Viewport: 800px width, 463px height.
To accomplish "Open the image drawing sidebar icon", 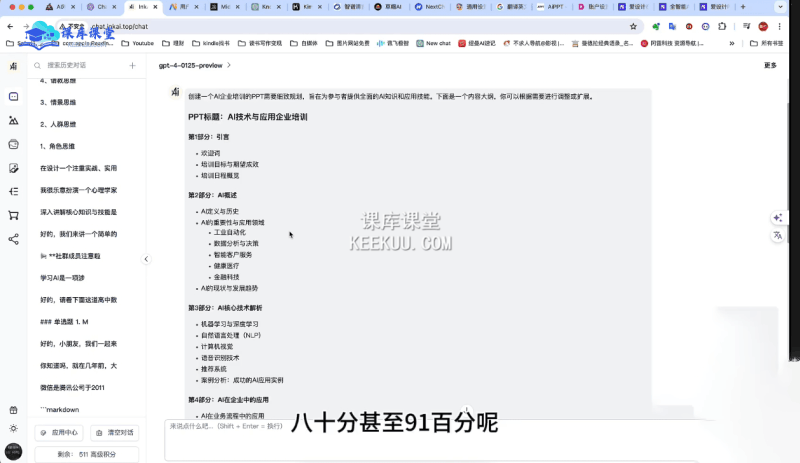I will click(x=14, y=120).
